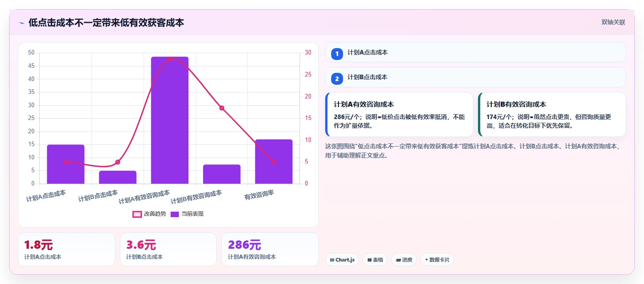The image size is (644, 284).
Task: Click the 表格 tag chip
Action: pos(375,260)
